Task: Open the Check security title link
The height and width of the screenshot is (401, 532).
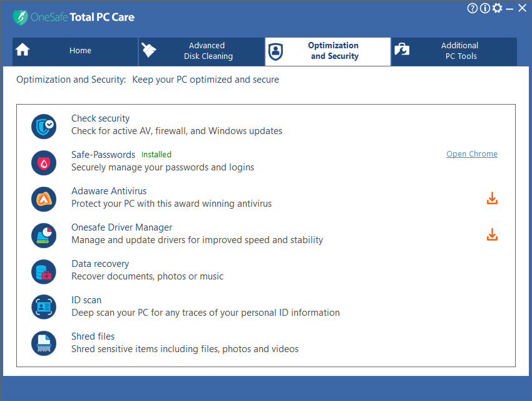Action: 100,118
